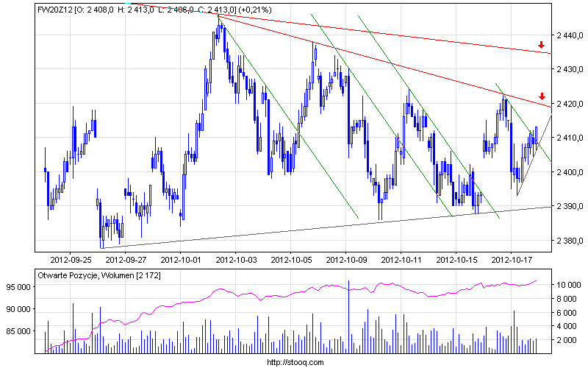Click the 2012-10-15 date label
Screen dimensions: 588x368
pos(456,260)
